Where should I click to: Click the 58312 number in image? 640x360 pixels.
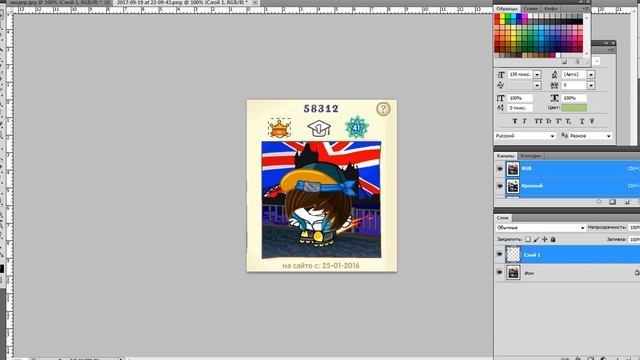[x=321, y=109]
